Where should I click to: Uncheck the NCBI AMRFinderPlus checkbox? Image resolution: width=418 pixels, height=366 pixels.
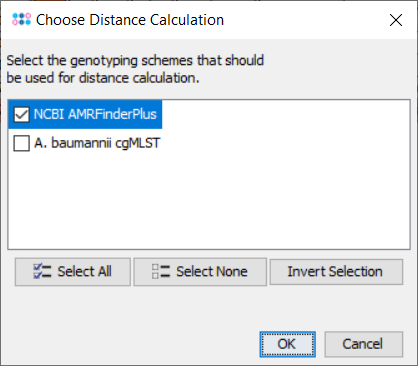[x=22, y=114]
